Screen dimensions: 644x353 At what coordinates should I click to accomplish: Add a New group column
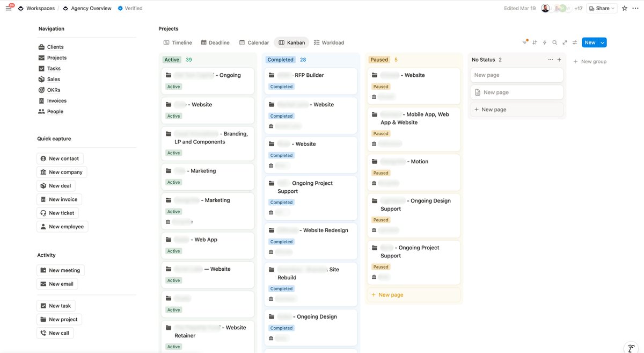[590, 62]
